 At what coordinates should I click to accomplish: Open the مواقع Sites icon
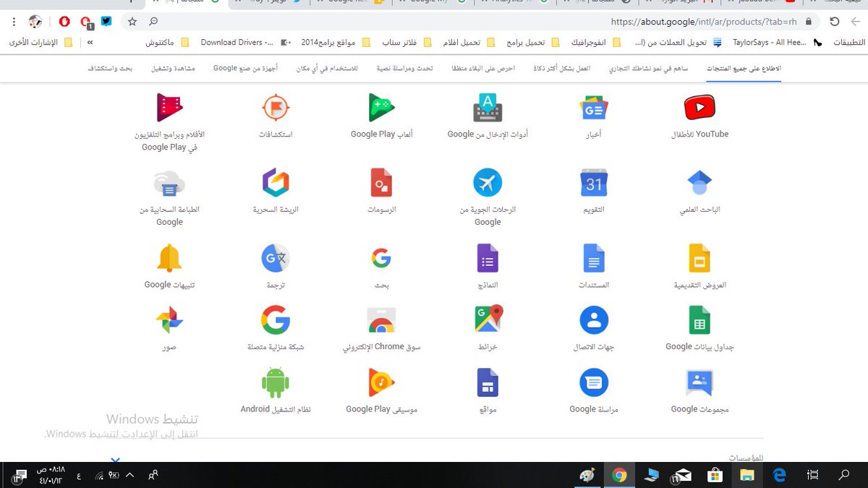coord(488,382)
